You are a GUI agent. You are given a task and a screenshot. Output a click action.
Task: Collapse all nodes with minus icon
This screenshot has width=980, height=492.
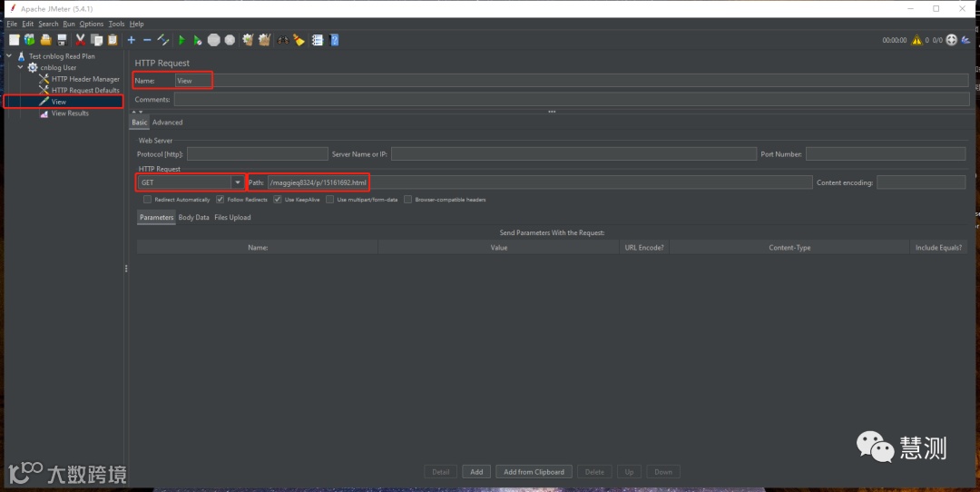(x=147, y=40)
